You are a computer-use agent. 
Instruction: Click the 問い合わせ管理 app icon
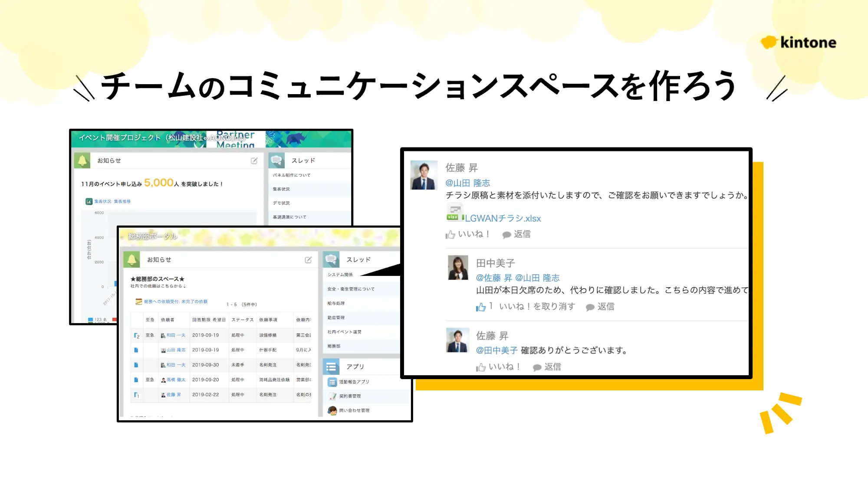[x=332, y=410]
